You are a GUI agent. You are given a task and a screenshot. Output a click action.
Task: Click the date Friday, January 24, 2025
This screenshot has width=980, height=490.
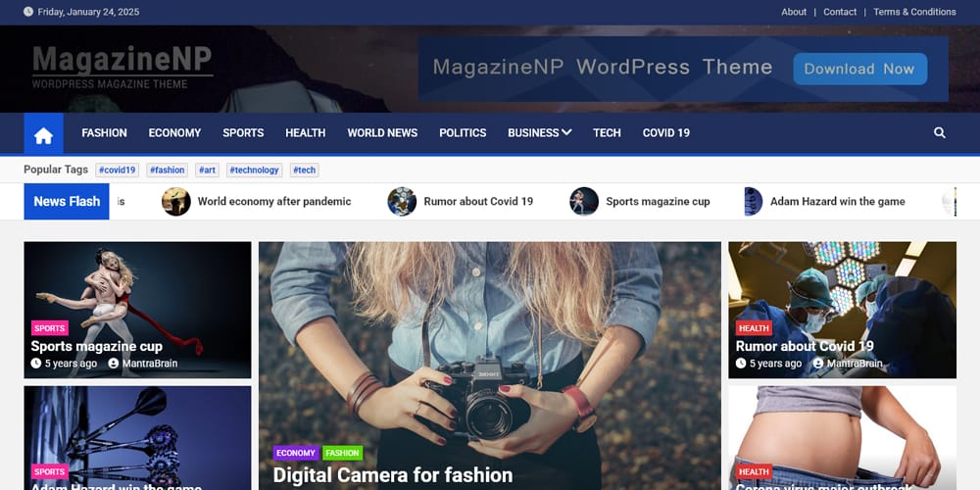(x=89, y=12)
